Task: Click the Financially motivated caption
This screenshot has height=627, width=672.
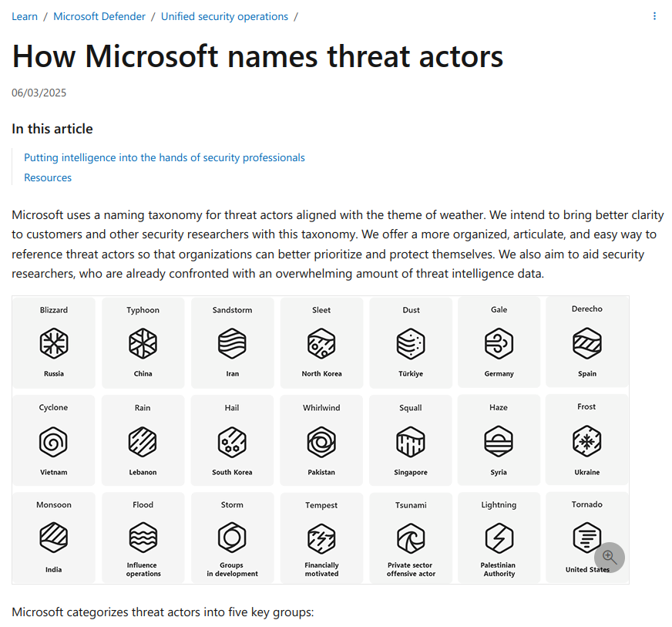Action: click(x=321, y=569)
